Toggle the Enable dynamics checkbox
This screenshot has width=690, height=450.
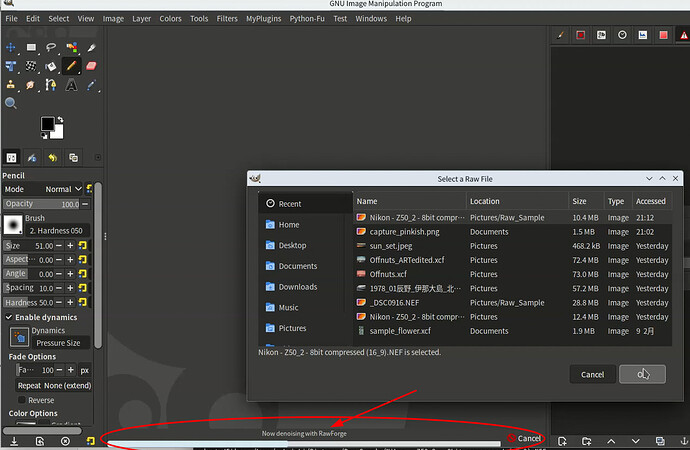(9, 317)
